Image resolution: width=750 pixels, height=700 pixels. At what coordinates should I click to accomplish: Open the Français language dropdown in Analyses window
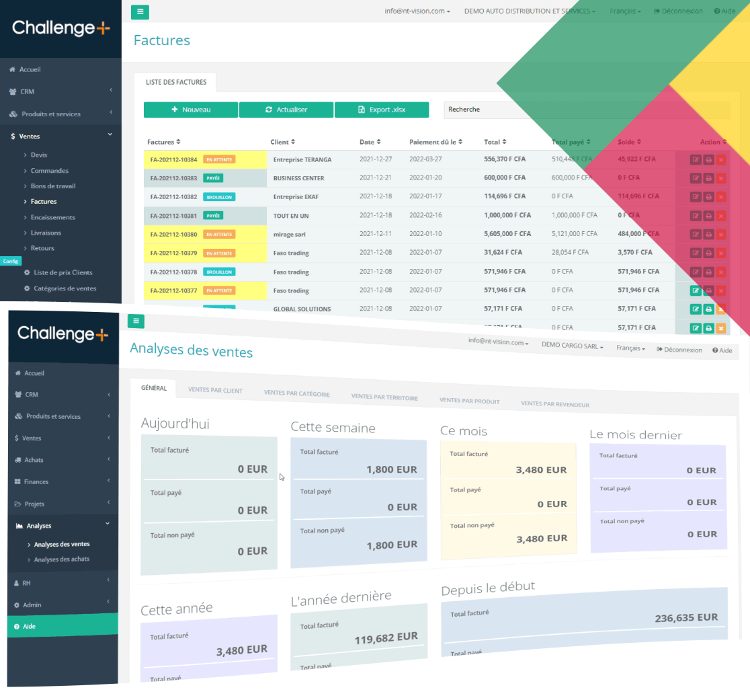click(x=630, y=348)
